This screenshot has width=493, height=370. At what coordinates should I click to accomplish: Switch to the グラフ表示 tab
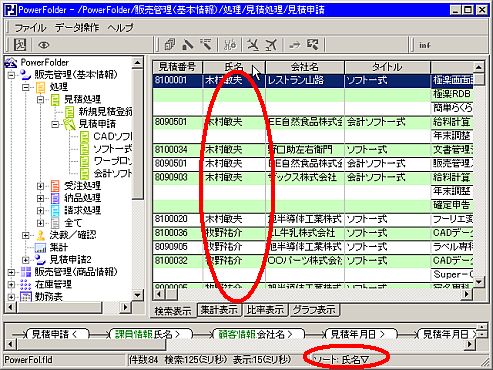tap(314, 310)
